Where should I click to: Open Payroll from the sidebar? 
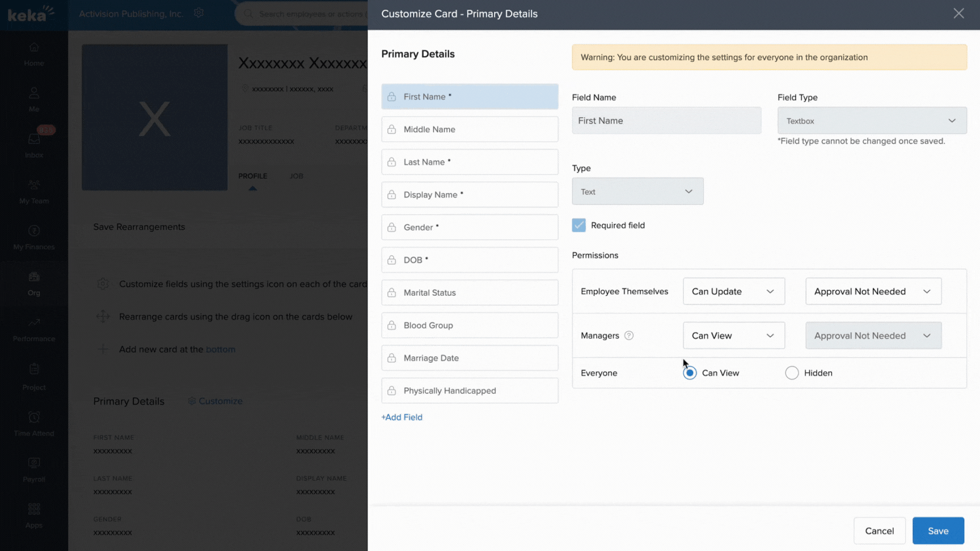tap(34, 470)
